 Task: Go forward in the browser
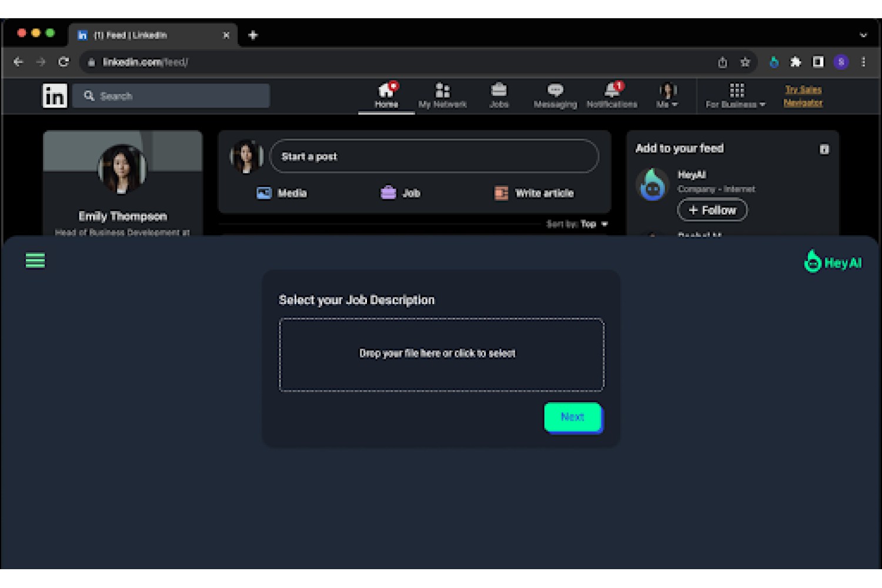coord(41,62)
